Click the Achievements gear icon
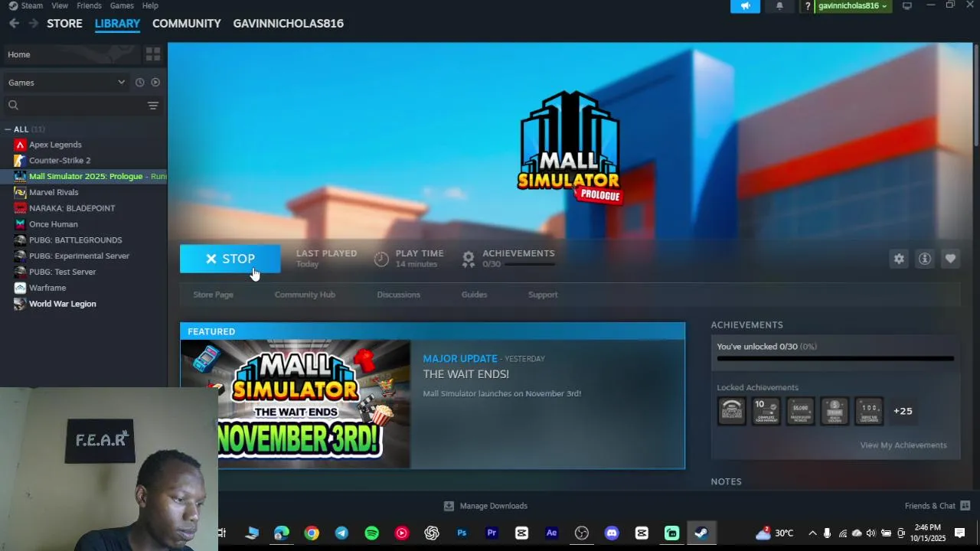The width and height of the screenshot is (980, 551). coord(469,259)
